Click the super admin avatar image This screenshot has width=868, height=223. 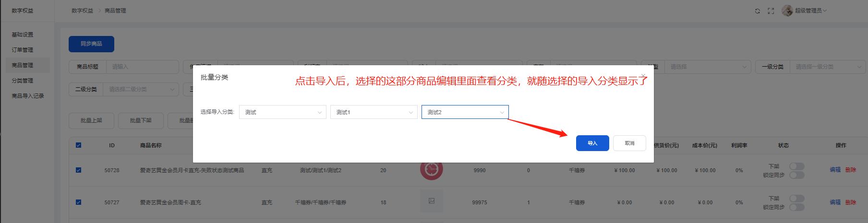(x=787, y=11)
